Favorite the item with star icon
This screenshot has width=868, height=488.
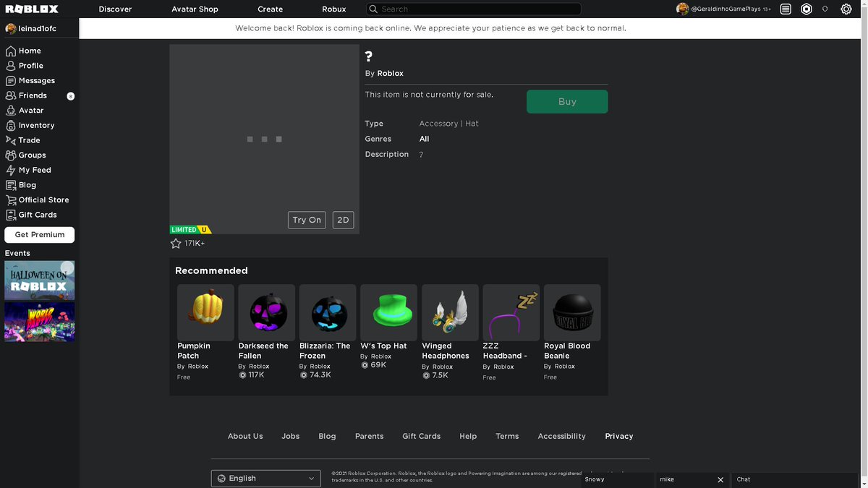pos(176,244)
